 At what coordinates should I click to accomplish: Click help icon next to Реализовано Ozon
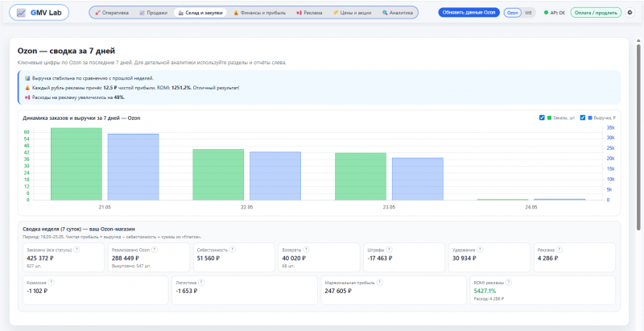click(x=154, y=250)
